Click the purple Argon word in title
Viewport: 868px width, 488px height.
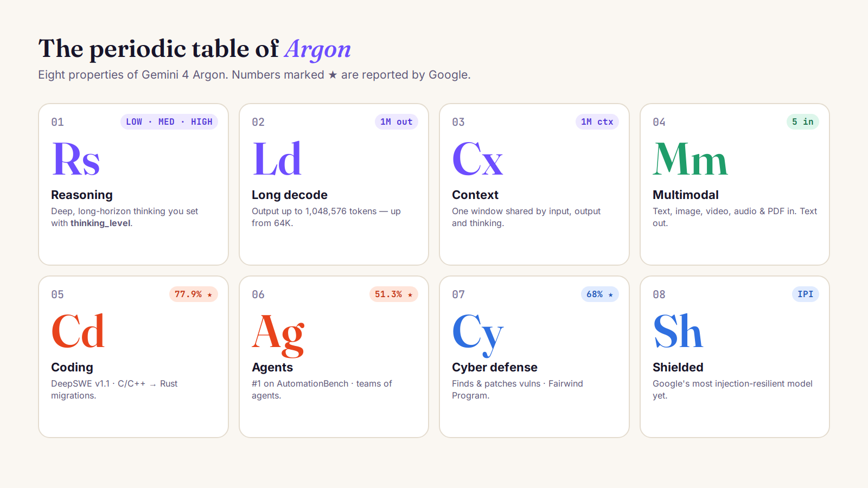(318, 50)
